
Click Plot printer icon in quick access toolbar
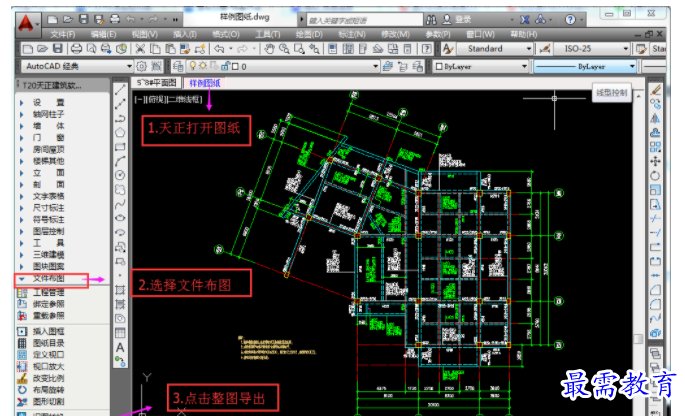[x=114, y=19]
